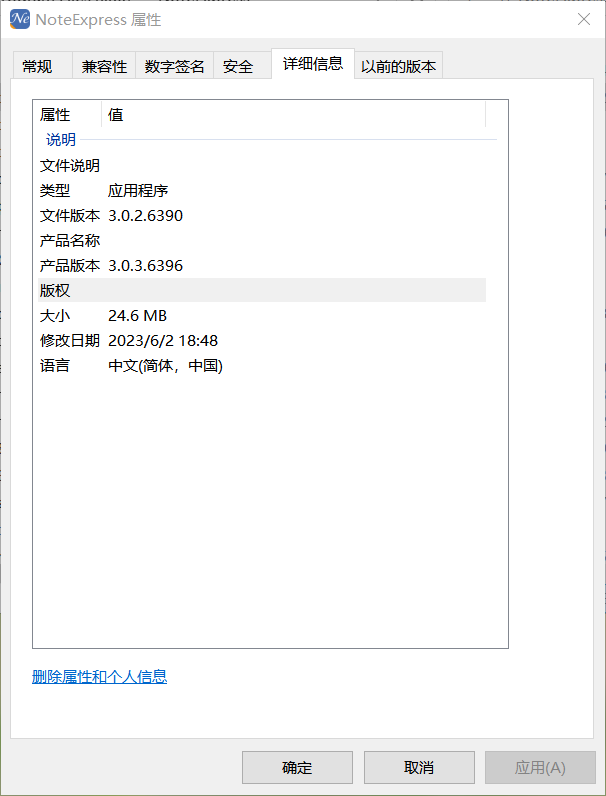The height and width of the screenshot is (796, 606).
Task: Click the 取消 button
Action: click(419, 767)
